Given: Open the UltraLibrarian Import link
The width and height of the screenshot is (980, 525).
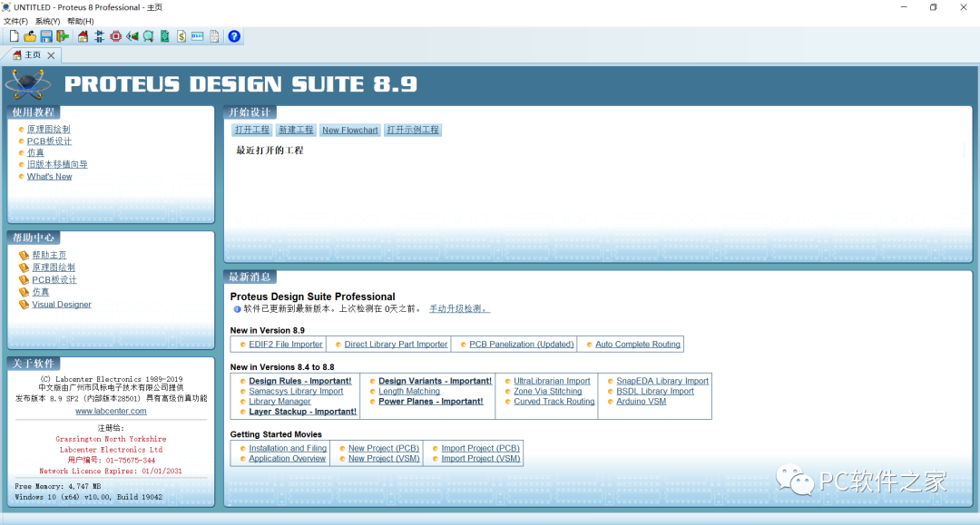Looking at the screenshot, I should [552, 381].
